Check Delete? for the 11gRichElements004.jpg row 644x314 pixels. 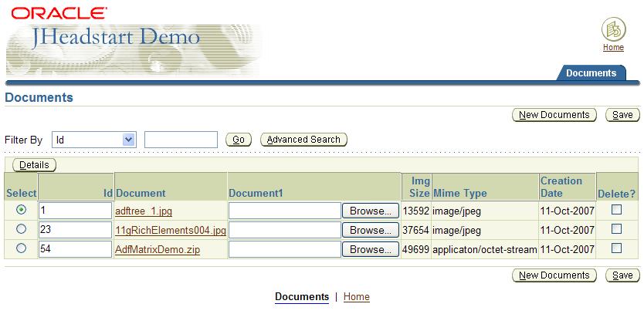[616, 228]
